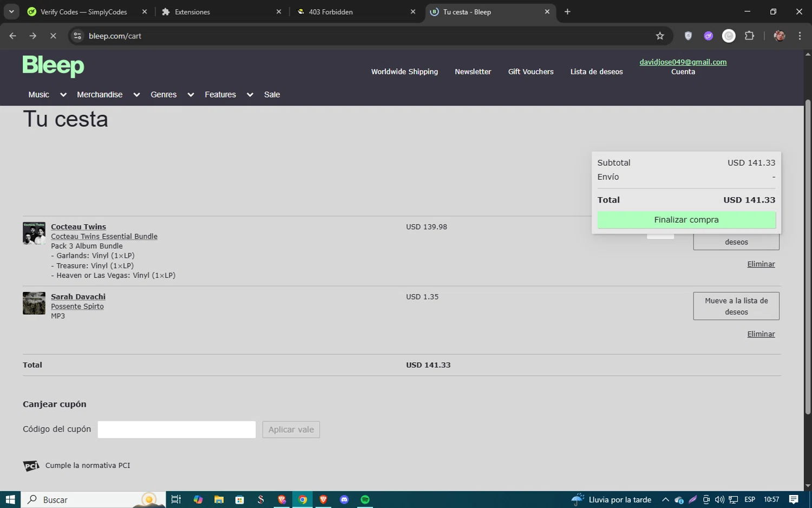Image resolution: width=812 pixels, height=508 pixels.
Task: Open Gift Vouchers page
Action: pos(531,71)
